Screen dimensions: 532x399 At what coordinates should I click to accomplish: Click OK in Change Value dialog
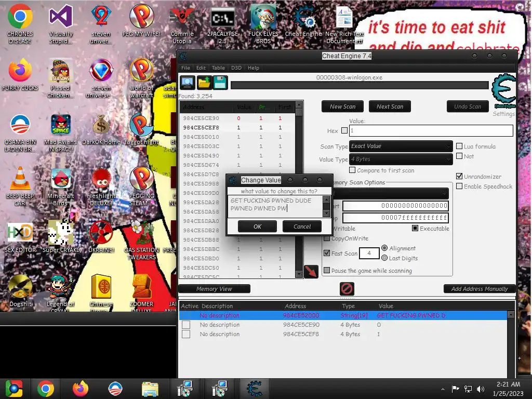[x=258, y=227]
